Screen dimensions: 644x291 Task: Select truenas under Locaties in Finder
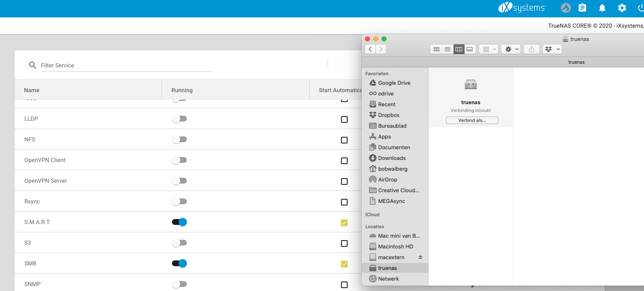(x=395, y=268)
